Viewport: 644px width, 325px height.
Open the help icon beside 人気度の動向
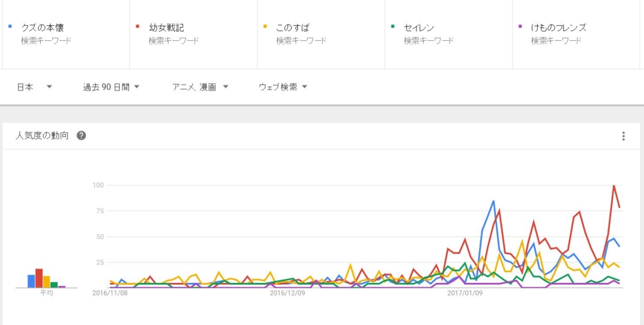click(x=81, y=136)
